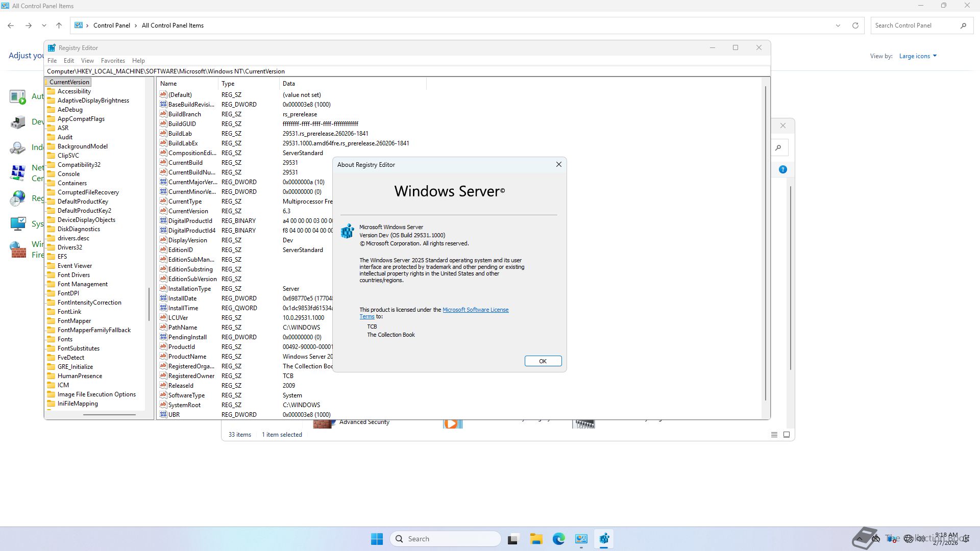Click the Registry Editor taskbar icon
Screen dimensions: 980x551
(604, 539)
